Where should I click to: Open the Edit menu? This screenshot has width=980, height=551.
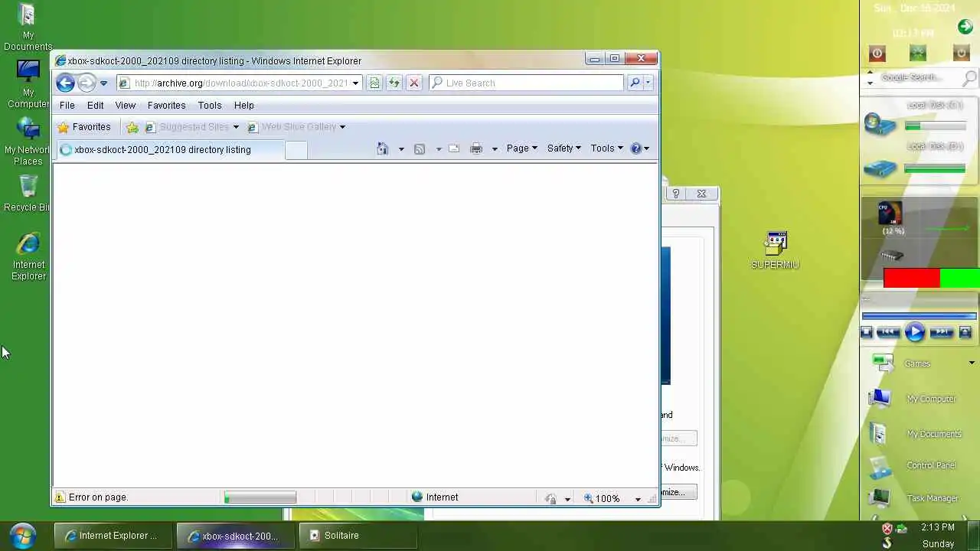click(95, 105)
